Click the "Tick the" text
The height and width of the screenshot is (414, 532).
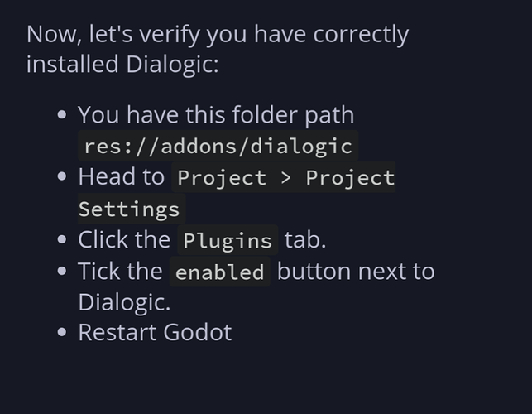click(x=121, y=272)
